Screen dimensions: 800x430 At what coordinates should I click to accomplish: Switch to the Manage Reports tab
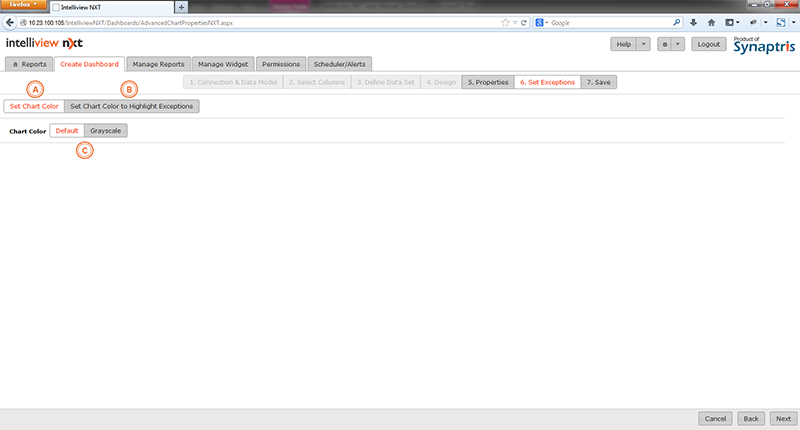tap(159, 64)
